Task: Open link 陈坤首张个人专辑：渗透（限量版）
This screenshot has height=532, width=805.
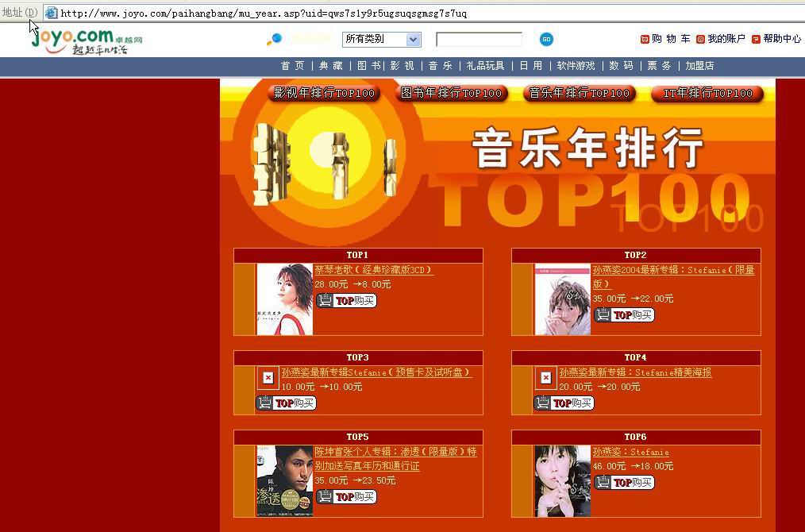Action: coord(396,459)
